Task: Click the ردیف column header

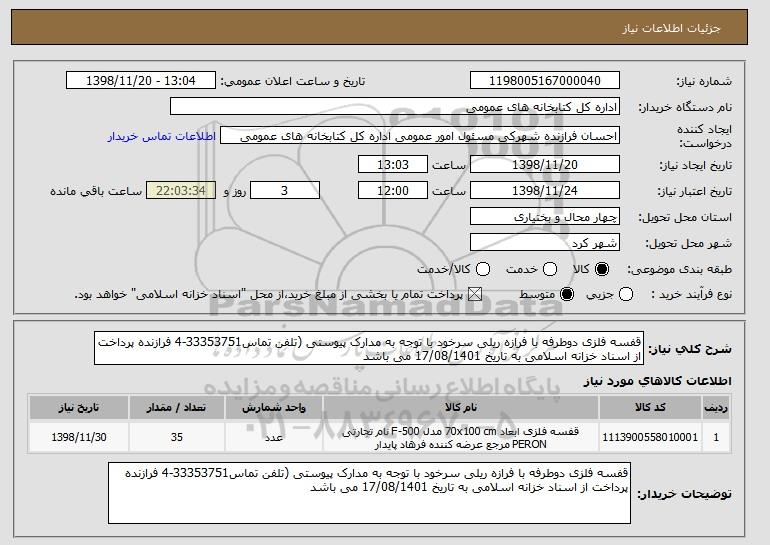Action: click(x=716, y=407)
